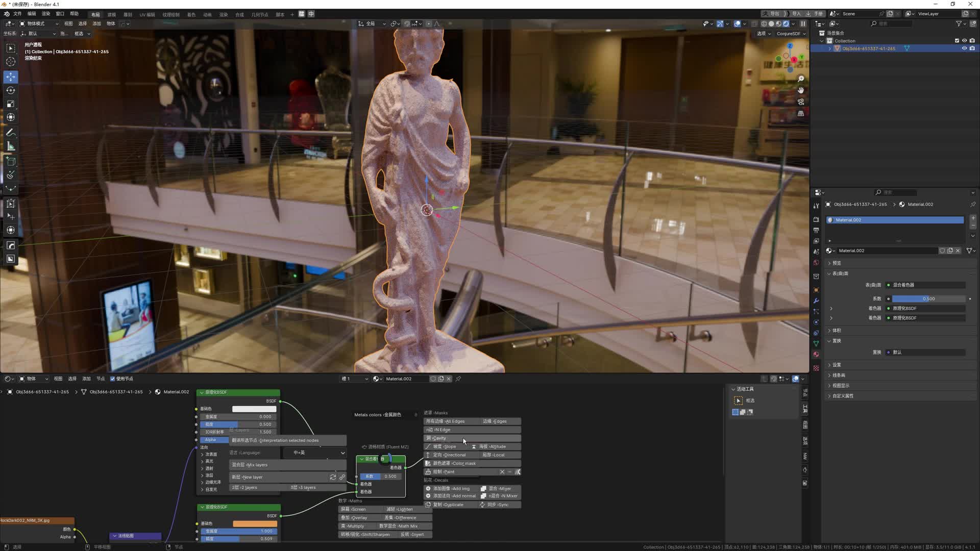Open the Material properties tab icon

click(x=816, y=355)
